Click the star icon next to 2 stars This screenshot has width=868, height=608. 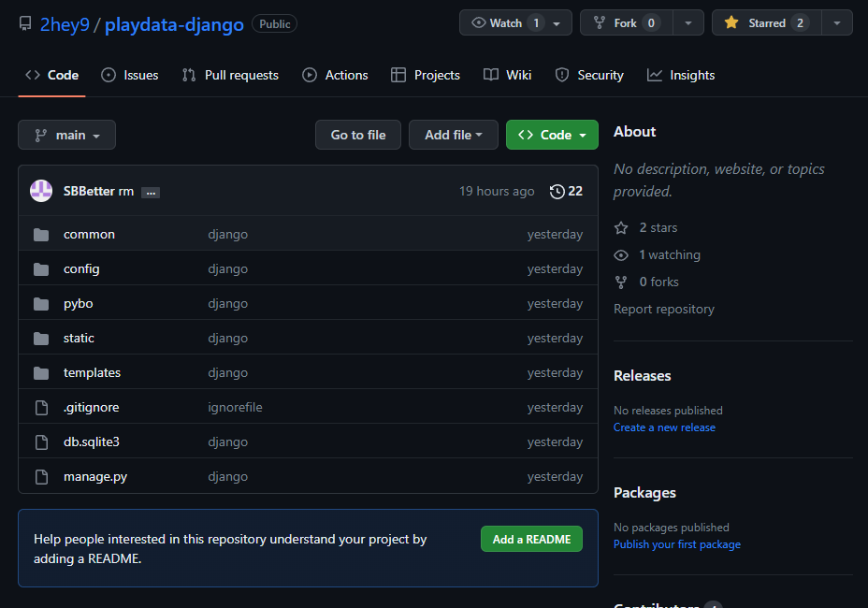tap(621, 227)
